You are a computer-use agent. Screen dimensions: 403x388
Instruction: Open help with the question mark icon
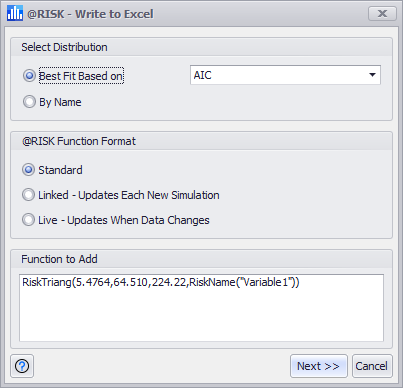pos(22,366)
